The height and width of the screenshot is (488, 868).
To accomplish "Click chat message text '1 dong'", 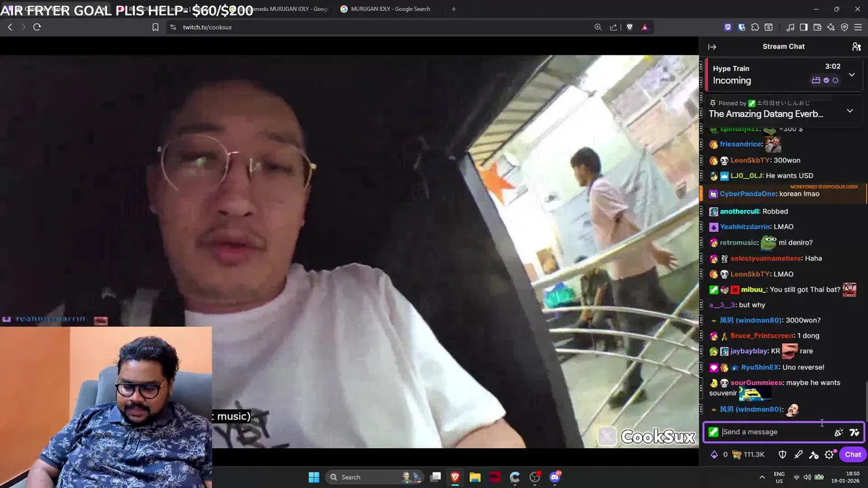I will pyautogui.click(x=808, y=335).
